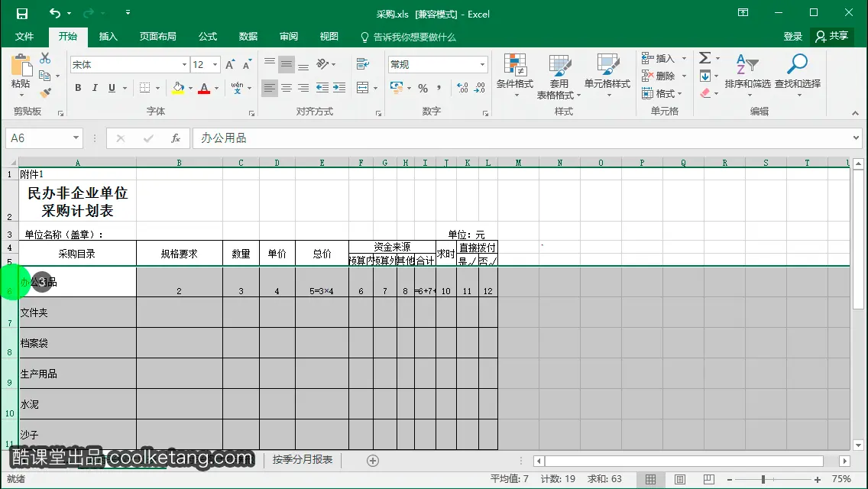
Task: Click the decrease indent icon
Action: coord(322,88)
